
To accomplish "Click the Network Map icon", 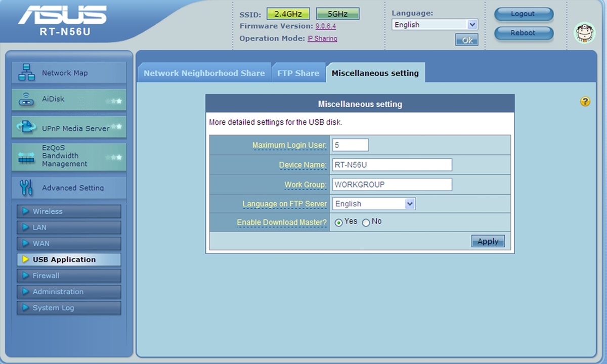I will click(26, 73).
